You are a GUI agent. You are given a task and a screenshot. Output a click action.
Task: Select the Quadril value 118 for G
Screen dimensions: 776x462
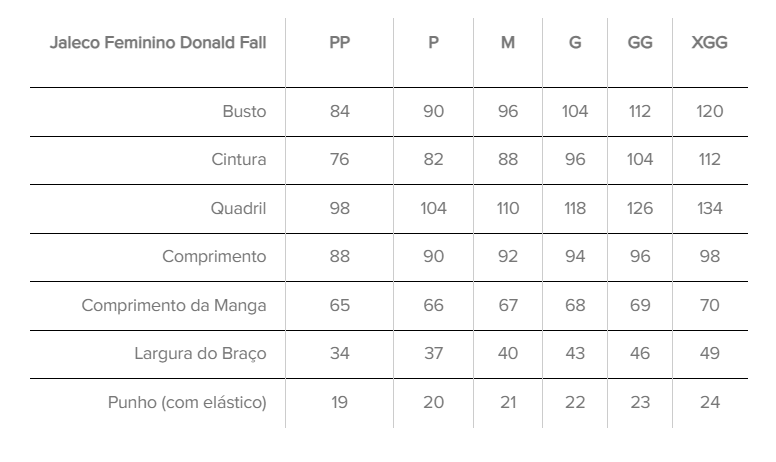point(575,208)
